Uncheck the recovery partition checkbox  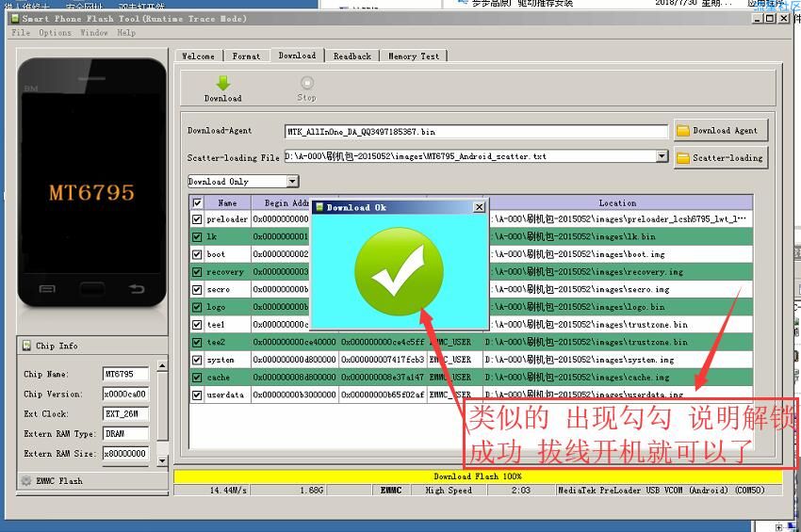197,272
